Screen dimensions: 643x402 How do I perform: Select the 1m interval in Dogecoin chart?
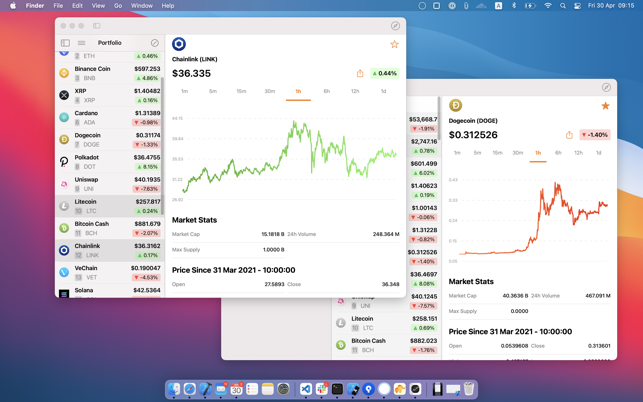[x=457, y=153]
